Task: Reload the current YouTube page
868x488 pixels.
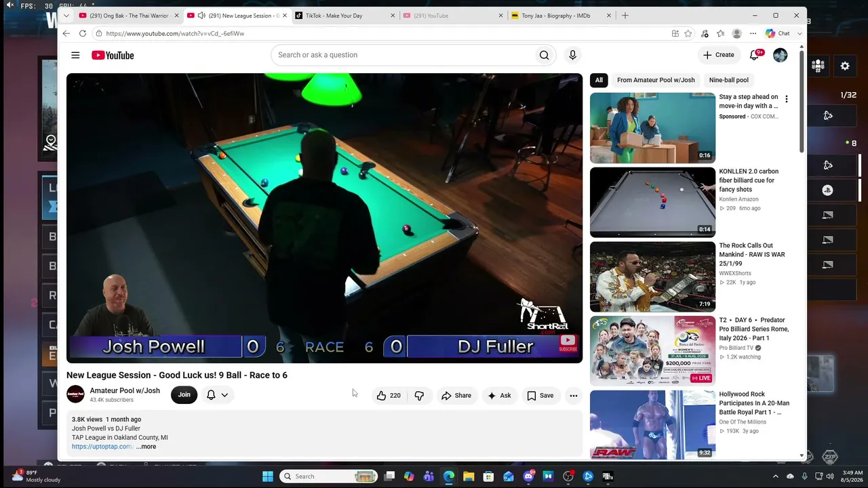Action: (x=83, y=33)
